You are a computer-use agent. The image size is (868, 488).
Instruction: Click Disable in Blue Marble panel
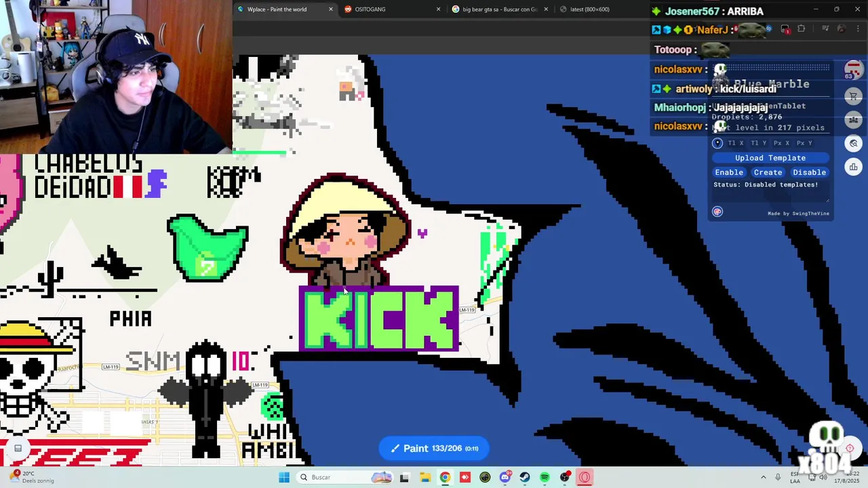809,172
